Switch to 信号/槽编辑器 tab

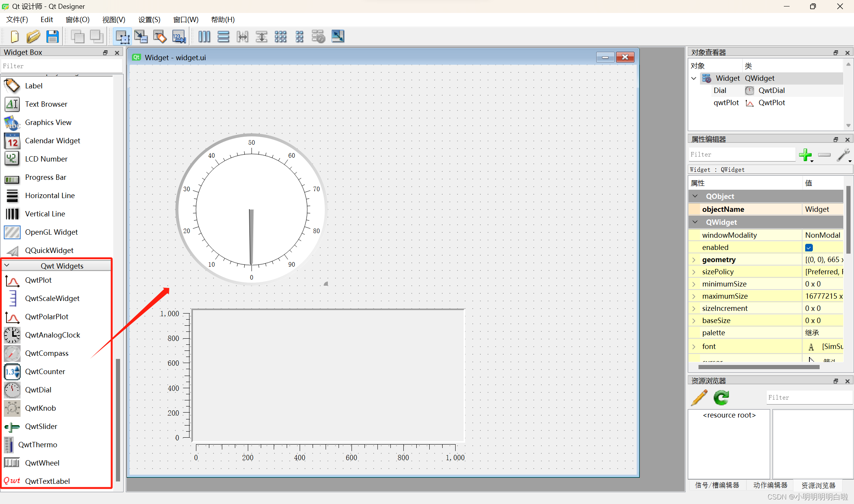(x=717, y=485)
